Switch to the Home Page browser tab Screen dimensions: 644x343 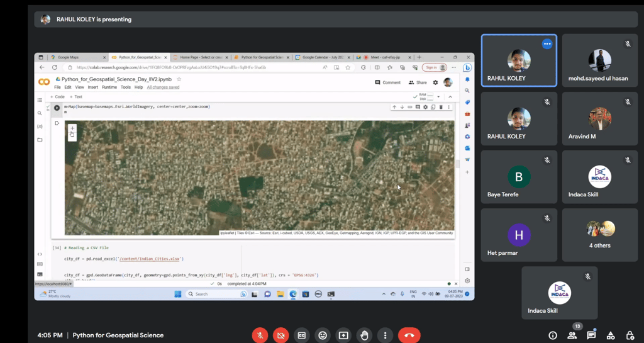201,57
